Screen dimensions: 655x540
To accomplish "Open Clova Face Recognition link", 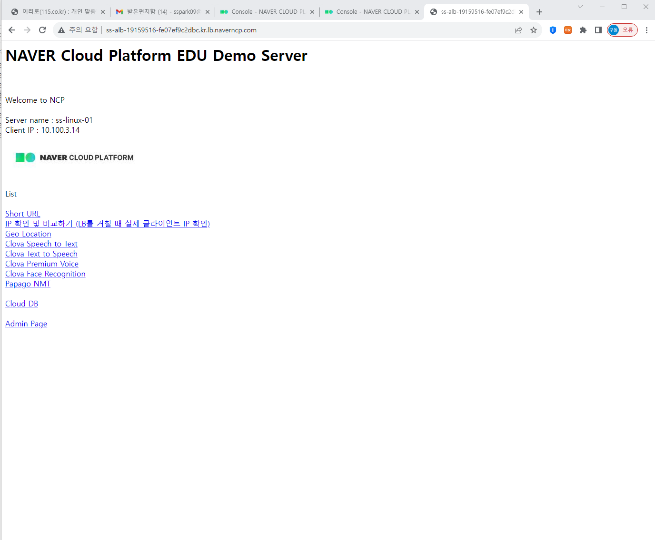I will 45,274.
